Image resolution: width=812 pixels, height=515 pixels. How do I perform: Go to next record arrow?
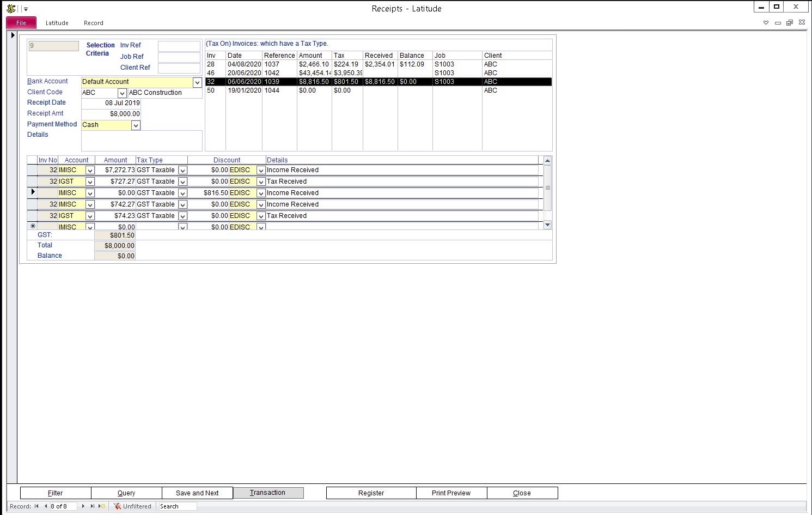[83, 506]
